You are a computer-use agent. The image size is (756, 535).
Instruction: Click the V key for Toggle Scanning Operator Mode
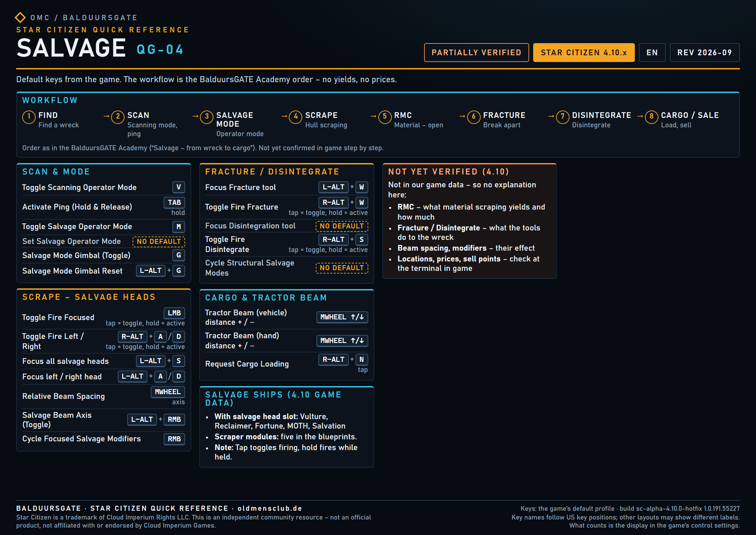(x=179, y=187)
